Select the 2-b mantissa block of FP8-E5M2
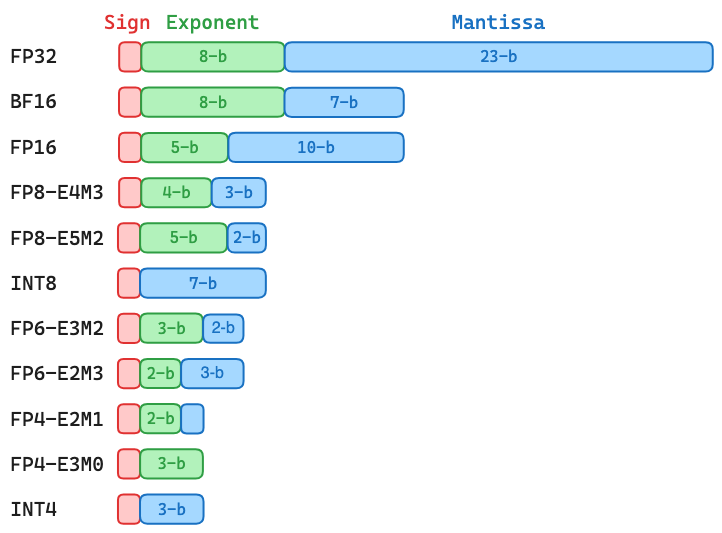 click(x=247, y=238)
